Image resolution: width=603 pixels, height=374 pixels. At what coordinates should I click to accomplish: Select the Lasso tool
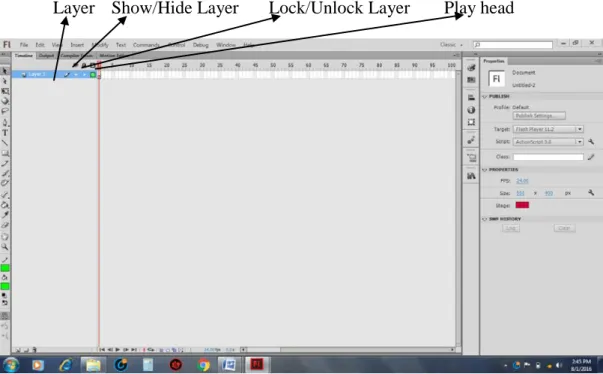click(x=5, y=111)
